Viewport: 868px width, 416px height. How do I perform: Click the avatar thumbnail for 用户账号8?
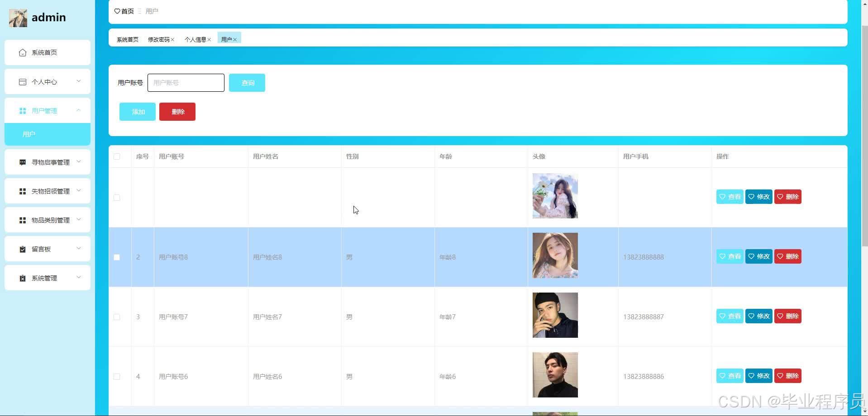(x=555, y=255)
